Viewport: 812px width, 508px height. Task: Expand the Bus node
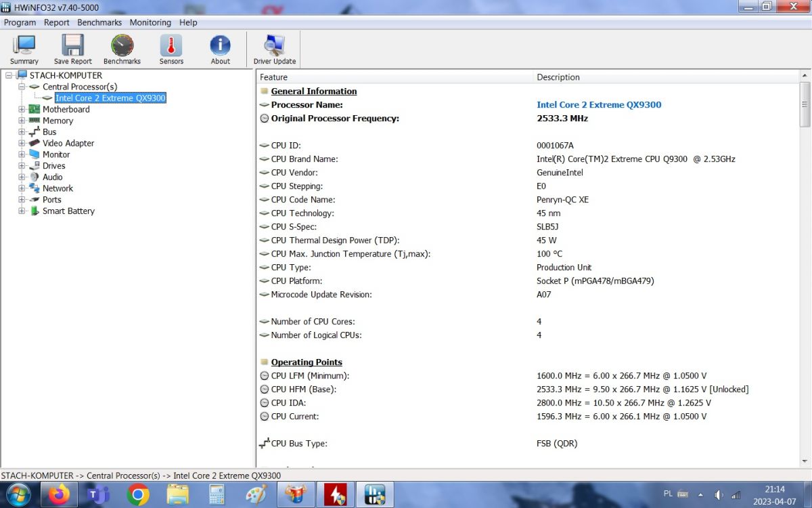[x=22, y=132]
